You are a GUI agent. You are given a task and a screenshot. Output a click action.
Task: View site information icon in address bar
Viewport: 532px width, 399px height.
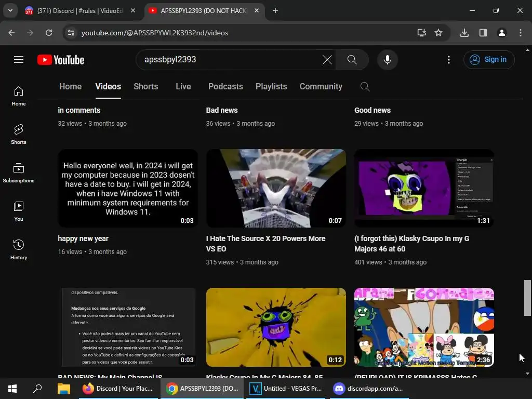(x=71, y=33)
